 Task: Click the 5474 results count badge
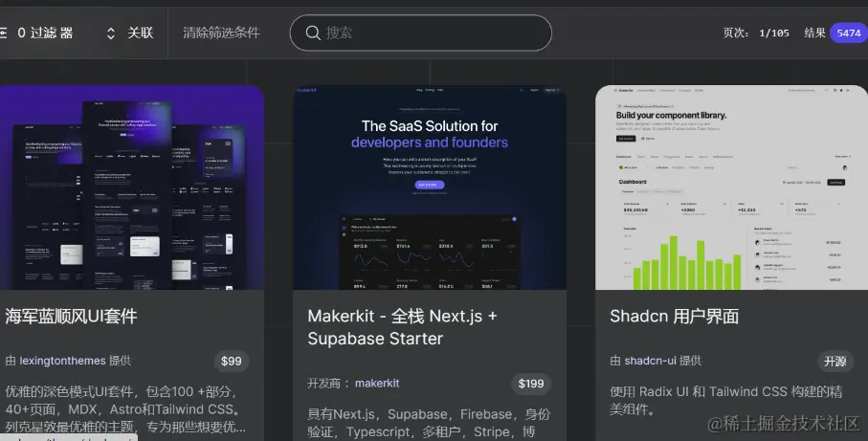(849, 33)
